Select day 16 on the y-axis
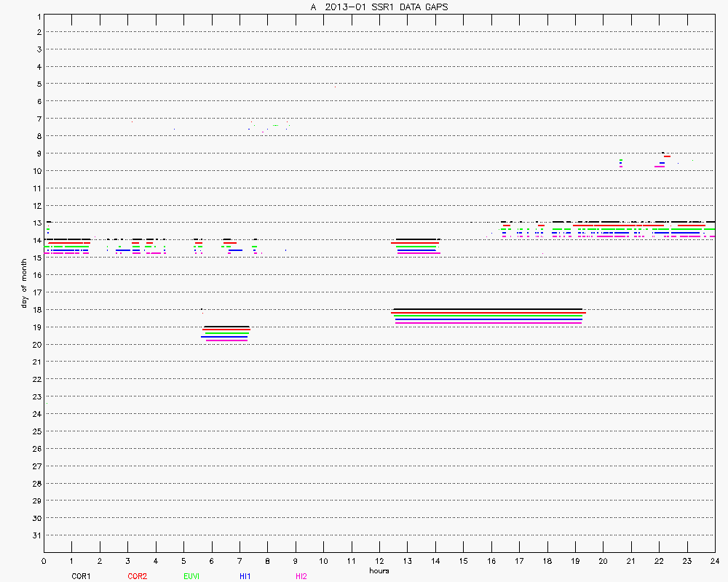728x582 pixels. [36, 275]
